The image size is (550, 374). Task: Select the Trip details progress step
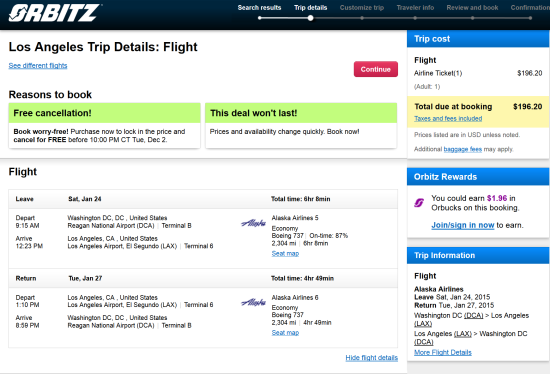click(310, 7)
